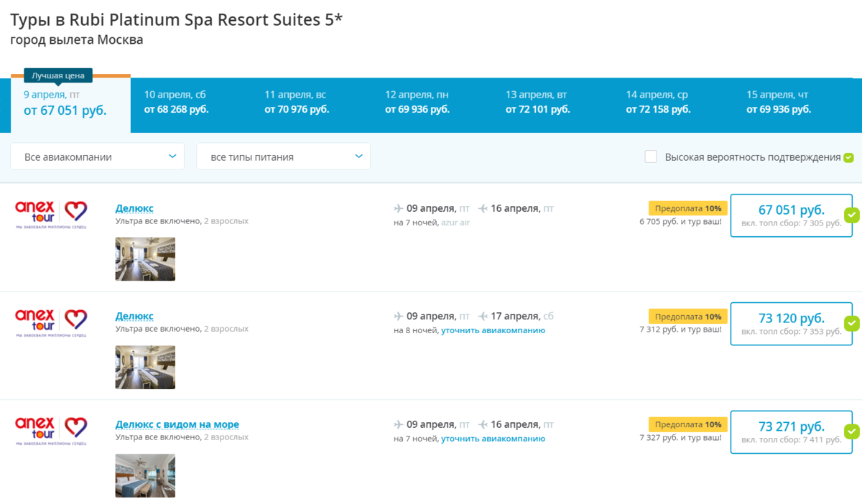Click green confirmation checkmark beside 73 120 руб.
The image size is (862, 504).
tap(852, 323)
